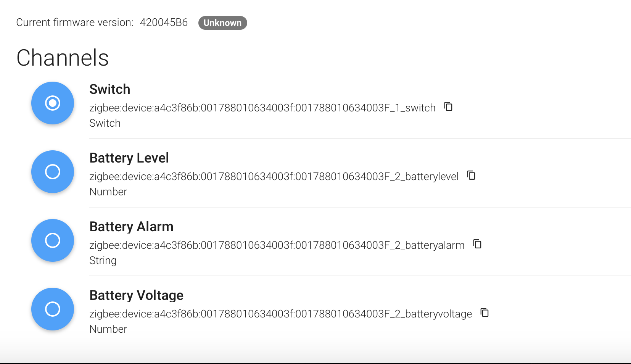Select the Battery Alarm channel circle
The image size is (631, 364).
(53, 240)
